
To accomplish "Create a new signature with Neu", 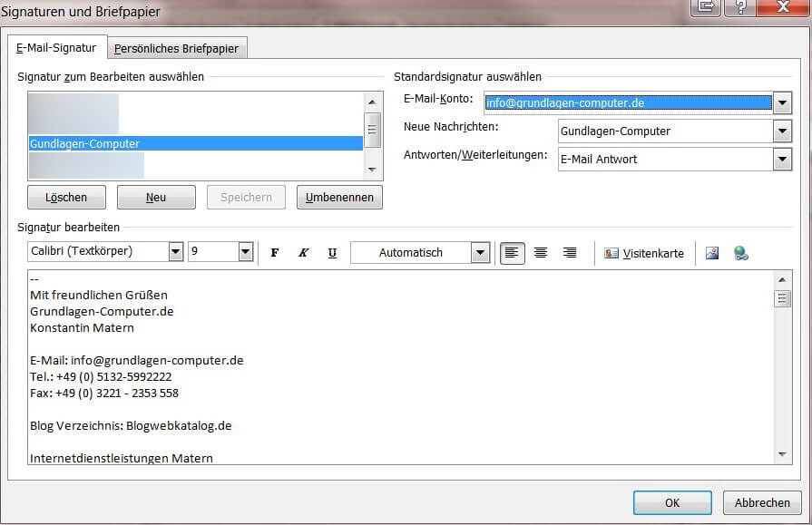I will [155, 197].
